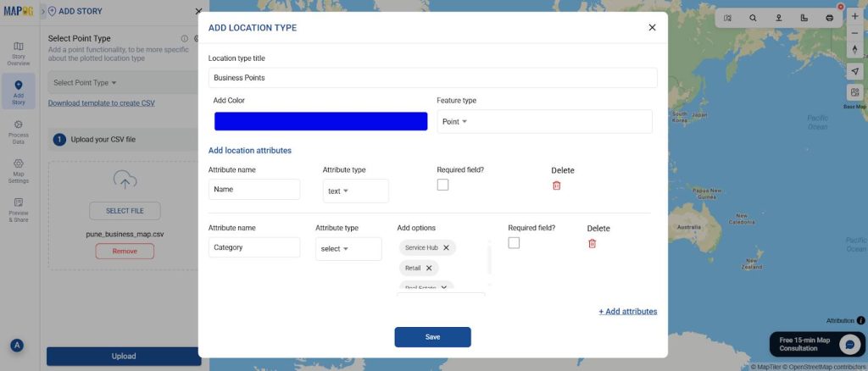Screen dimensions: 868x371
Task: Open the Category attribute type select dropdown
Action: click(348, 249)
